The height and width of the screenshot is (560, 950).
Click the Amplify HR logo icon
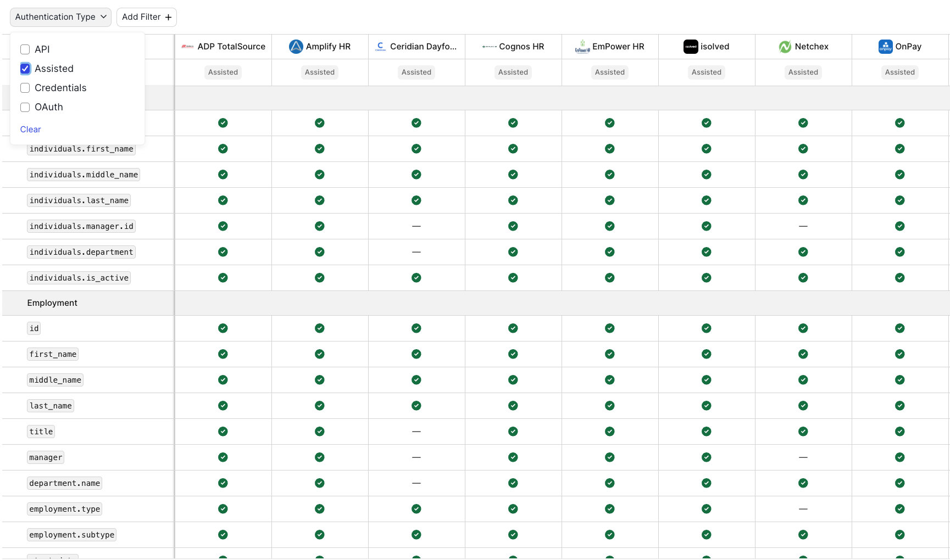point(296,47)
